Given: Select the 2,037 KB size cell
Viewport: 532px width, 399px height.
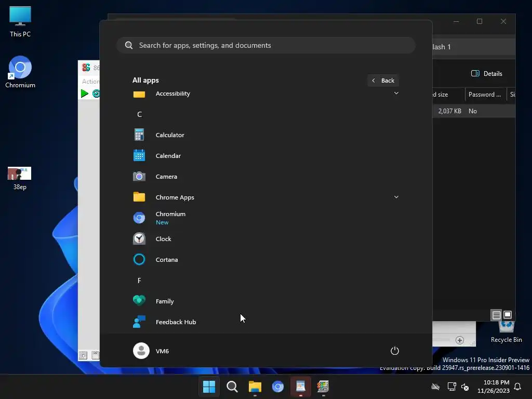Looking at the screenshot, I should click(x=448, y=111).
